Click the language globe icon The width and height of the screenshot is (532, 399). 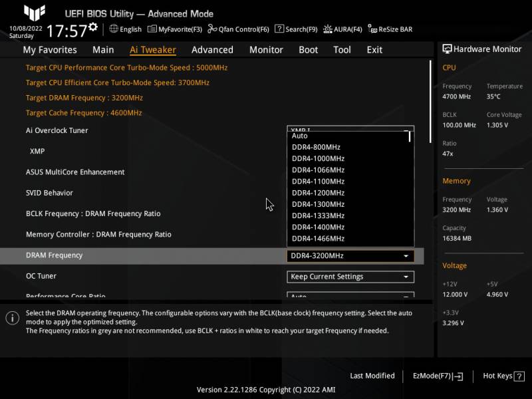[114, 29]
